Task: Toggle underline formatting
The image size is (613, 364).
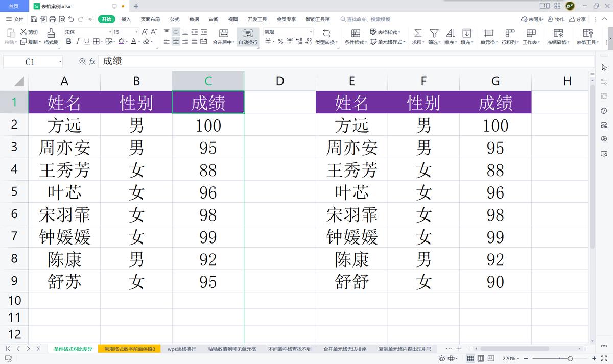Action: tap(86, 41)
